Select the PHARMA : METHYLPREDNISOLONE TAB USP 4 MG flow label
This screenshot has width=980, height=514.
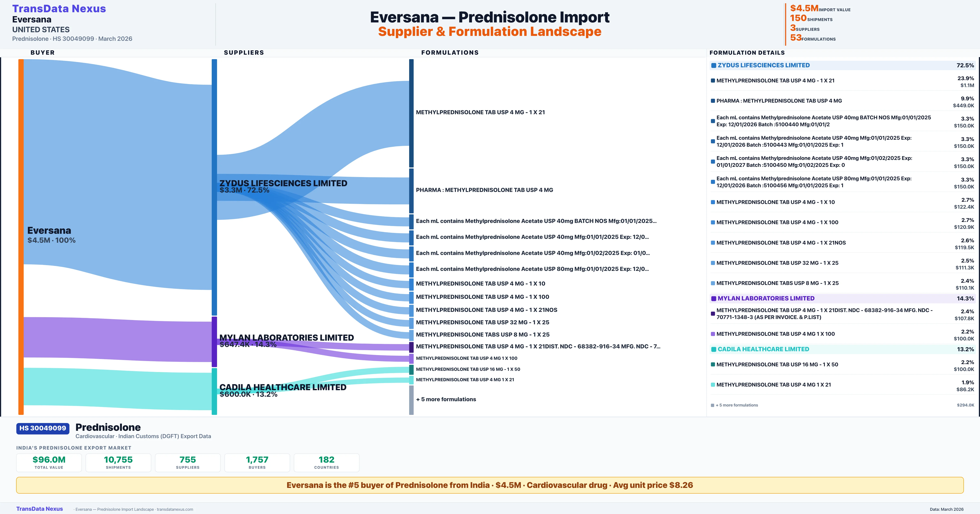pyautogui.click(x=484, y=190)
